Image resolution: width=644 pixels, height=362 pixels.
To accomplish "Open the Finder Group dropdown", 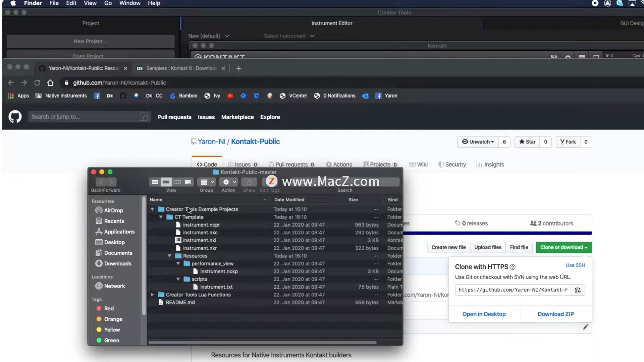I will 207,182.
